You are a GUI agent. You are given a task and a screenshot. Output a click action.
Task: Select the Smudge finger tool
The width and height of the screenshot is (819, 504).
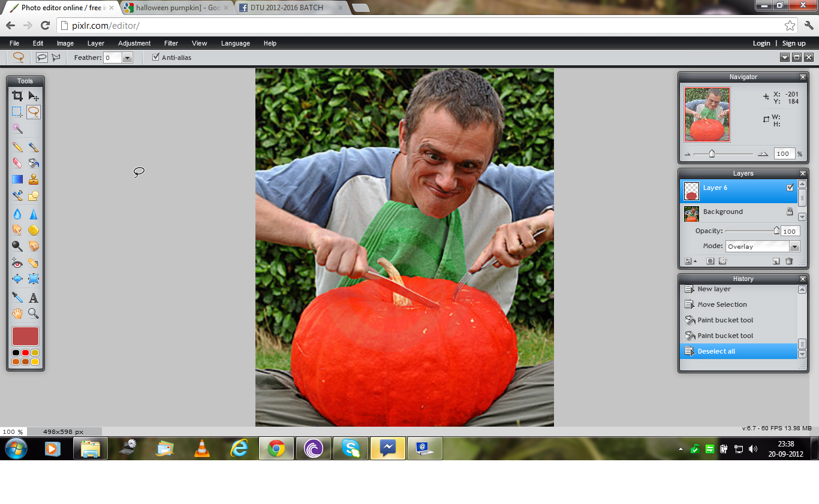tap(17, 230)
